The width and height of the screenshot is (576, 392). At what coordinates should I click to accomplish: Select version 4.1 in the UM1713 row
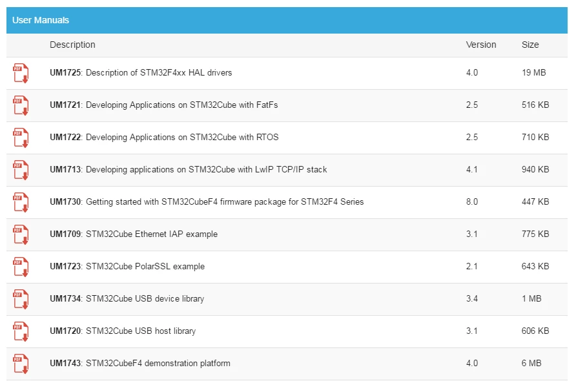coord(472,170)
